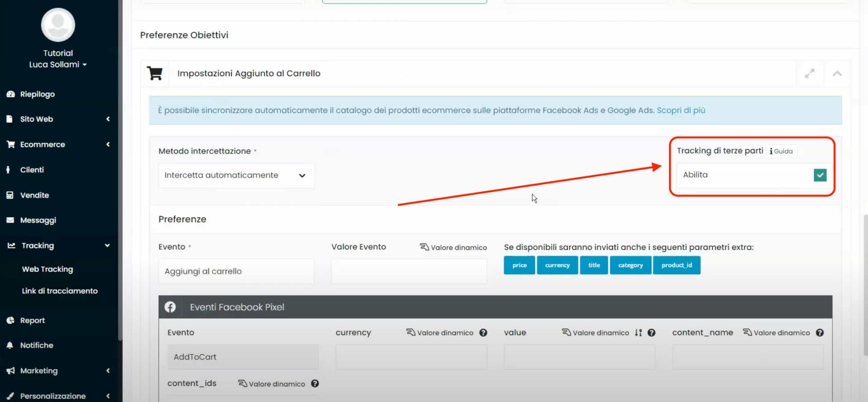Toggle Valore dinamico for Valore Evento

pyautogui.click(x=453, y=247)
